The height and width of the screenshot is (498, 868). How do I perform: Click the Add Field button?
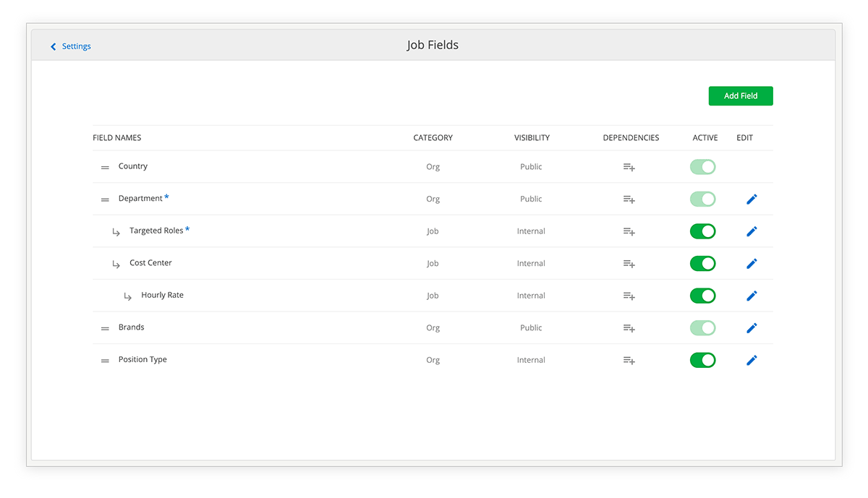tap(741, 96)
